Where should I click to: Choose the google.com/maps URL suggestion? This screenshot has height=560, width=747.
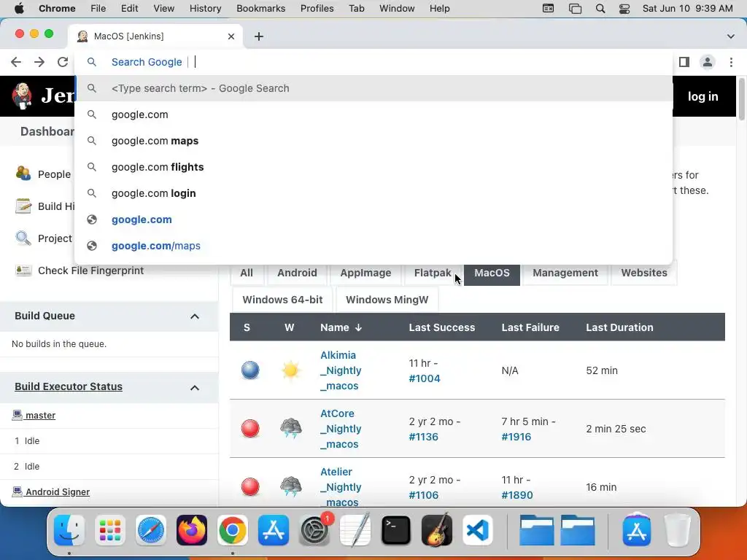pyautogui.click(x=373, y=246)
